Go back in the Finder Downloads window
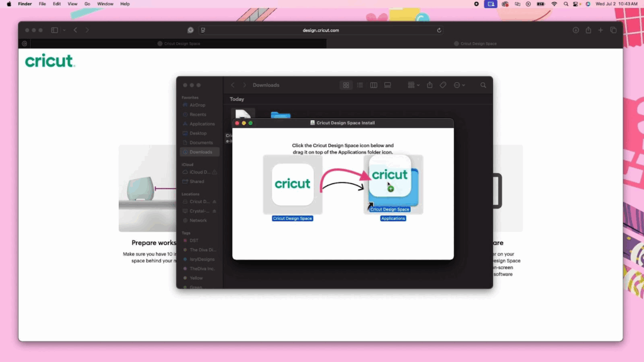This screenshot has width=644, height=362. pyautogui.click(x=233, y=85)
